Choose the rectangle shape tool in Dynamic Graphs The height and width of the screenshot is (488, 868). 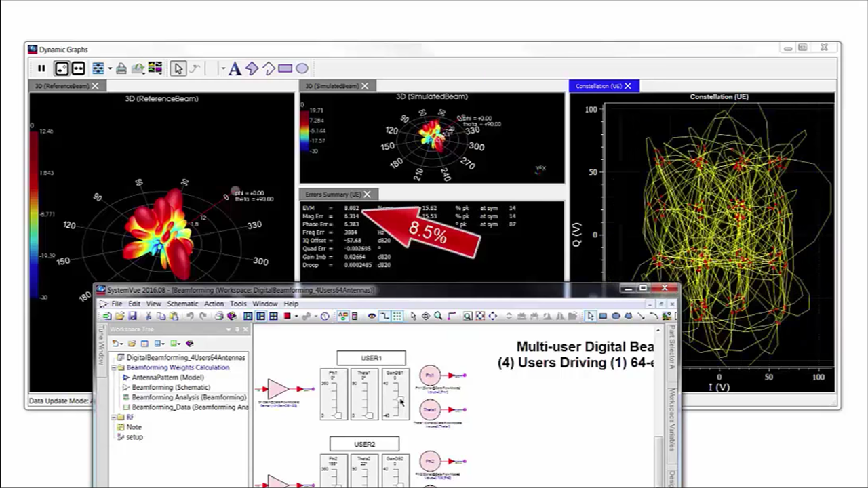tap(285, 68)
